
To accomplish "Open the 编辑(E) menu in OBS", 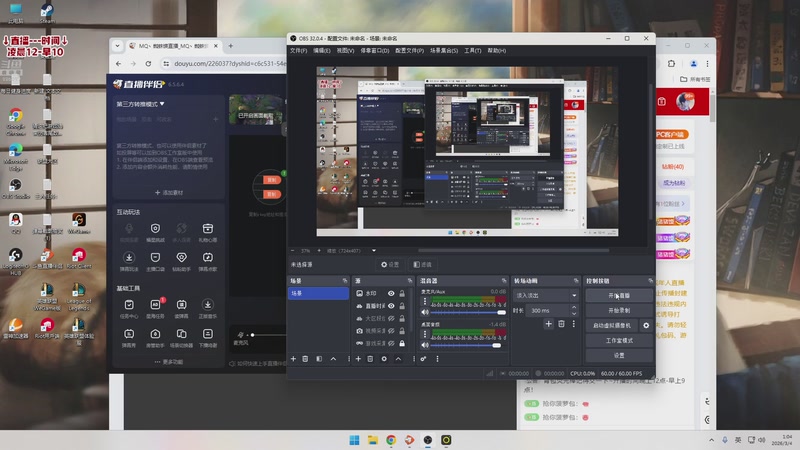I will pyautogui.click(x=321, y=51).
